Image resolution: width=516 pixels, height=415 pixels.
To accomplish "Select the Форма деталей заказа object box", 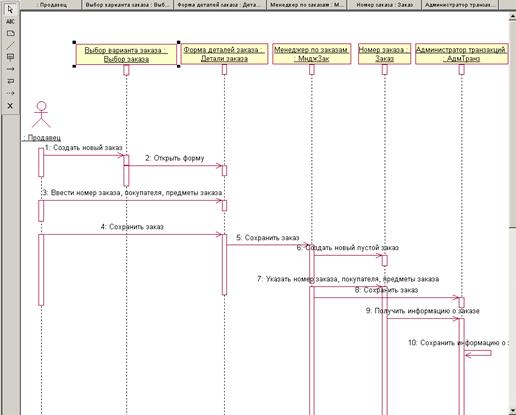I will 224,54.
